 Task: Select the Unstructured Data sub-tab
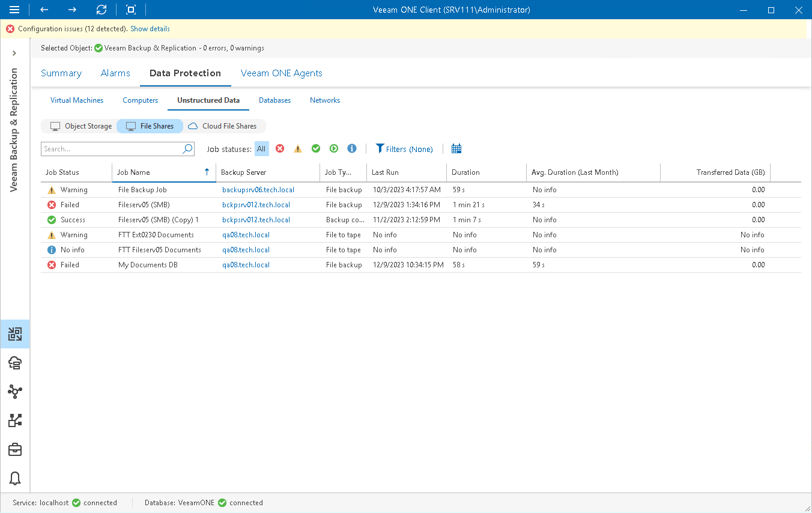208,100
